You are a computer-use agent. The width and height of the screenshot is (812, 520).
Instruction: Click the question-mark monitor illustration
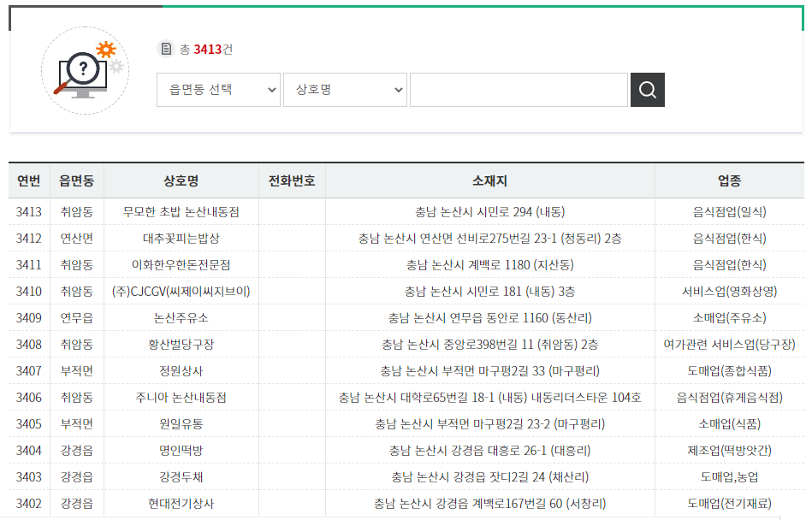(x=85, y=71)
